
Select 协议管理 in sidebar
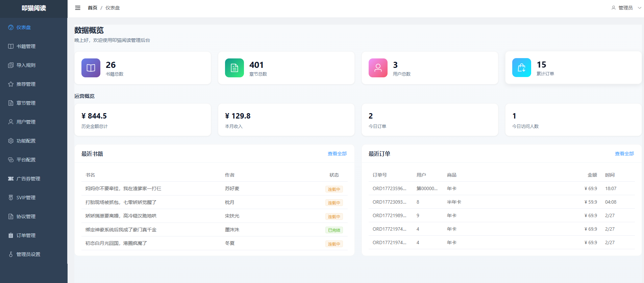click(x=34, y=216)
